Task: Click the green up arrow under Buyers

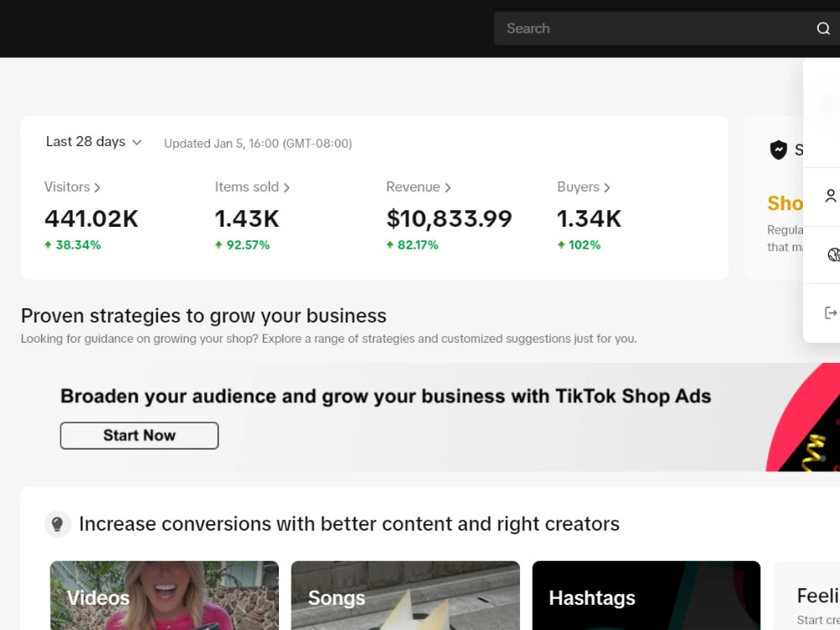Action: (x=561, y=244)
